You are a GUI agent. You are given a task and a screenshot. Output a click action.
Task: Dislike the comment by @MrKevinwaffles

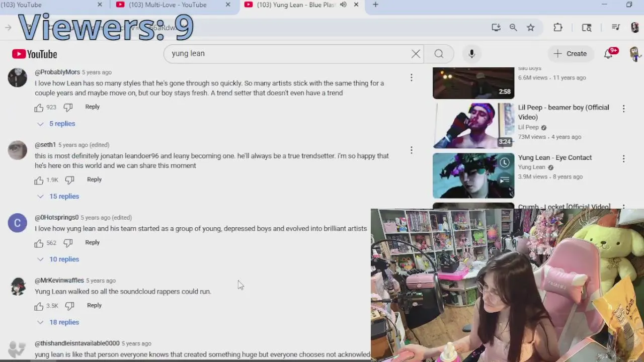coord(70,306)
